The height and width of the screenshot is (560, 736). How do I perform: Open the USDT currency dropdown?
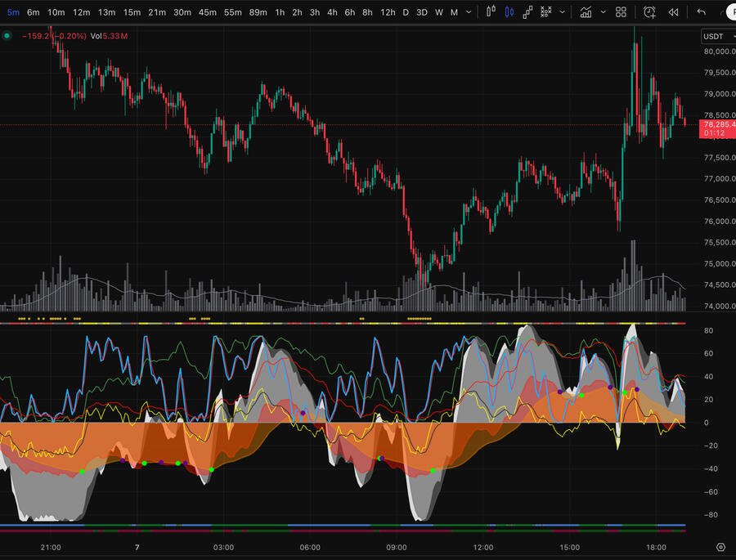click(x=716, y=36)
